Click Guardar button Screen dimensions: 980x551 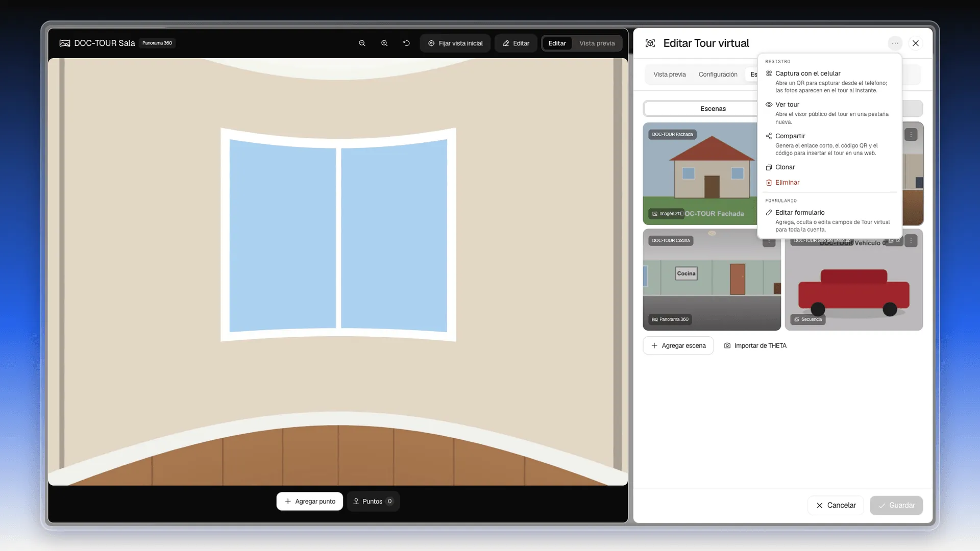[896, 506]
